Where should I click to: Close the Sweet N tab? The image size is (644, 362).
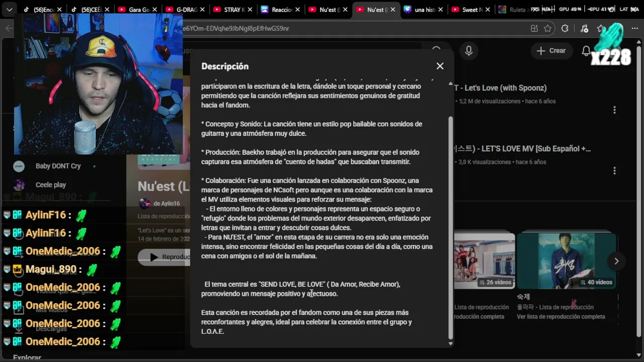(x=488, y=10)
